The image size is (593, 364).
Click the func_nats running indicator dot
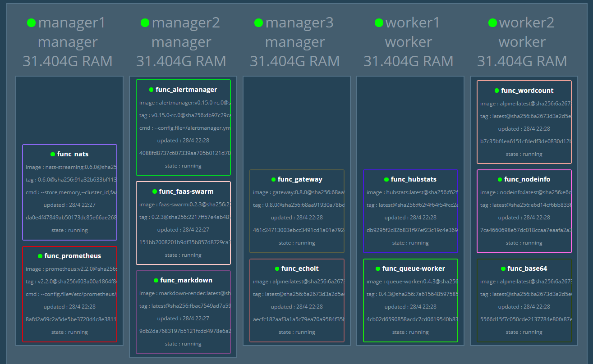click(x=53, y=154)
